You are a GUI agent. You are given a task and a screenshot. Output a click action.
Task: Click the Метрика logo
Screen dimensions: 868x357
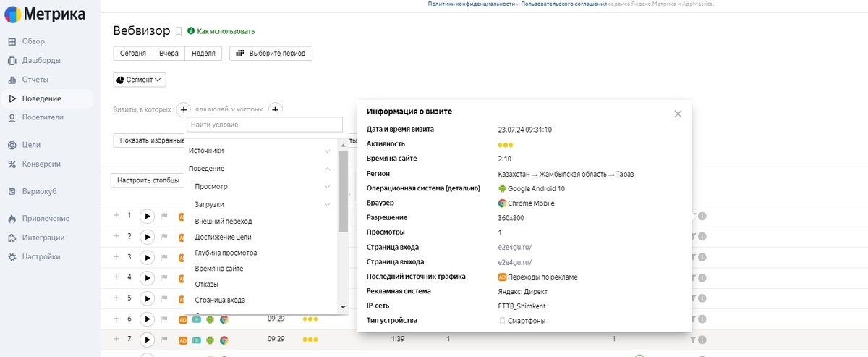(x=45, y=14)
